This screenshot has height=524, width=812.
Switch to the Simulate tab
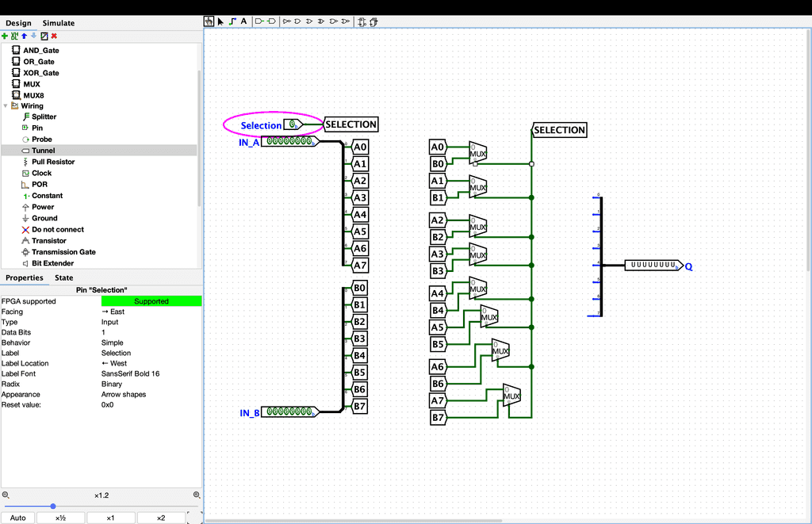59,23
